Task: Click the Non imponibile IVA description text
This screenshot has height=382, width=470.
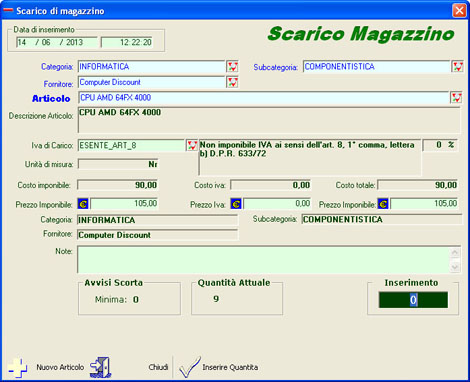Action: click(x=310, y=157)
